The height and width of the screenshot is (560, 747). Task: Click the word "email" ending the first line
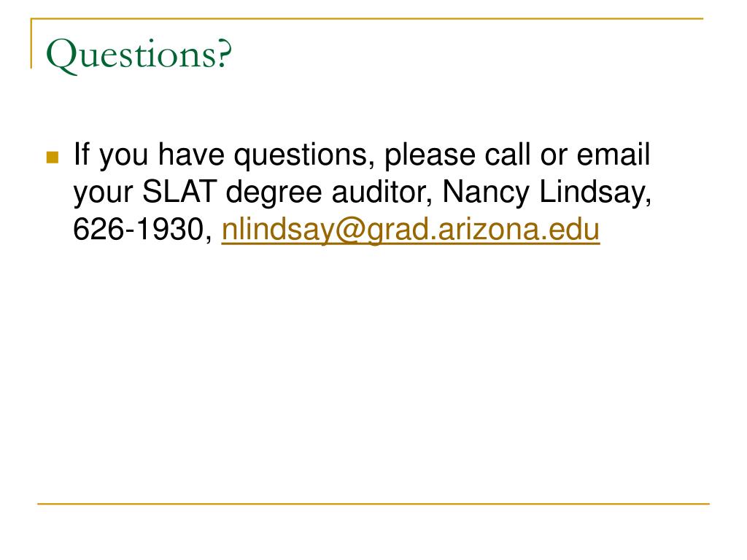click(613, 155)
